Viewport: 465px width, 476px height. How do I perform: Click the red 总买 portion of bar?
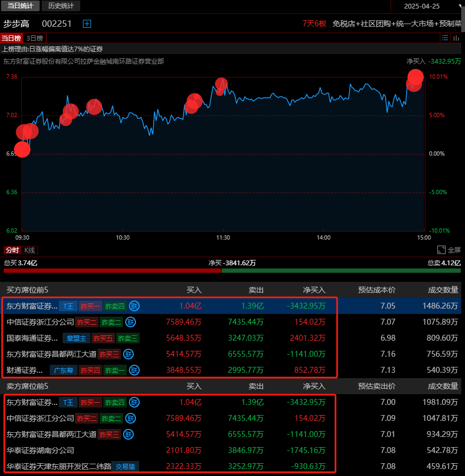point(112,271)
